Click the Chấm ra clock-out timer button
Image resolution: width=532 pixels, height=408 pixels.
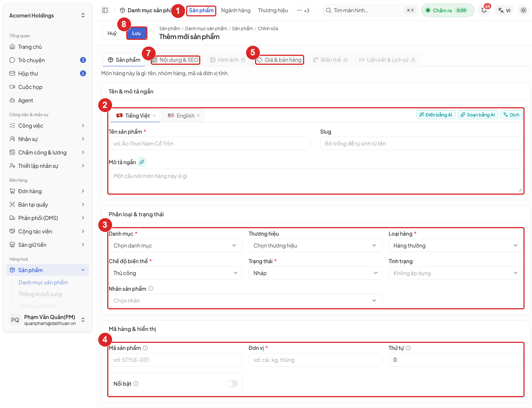tap(447, 10)
